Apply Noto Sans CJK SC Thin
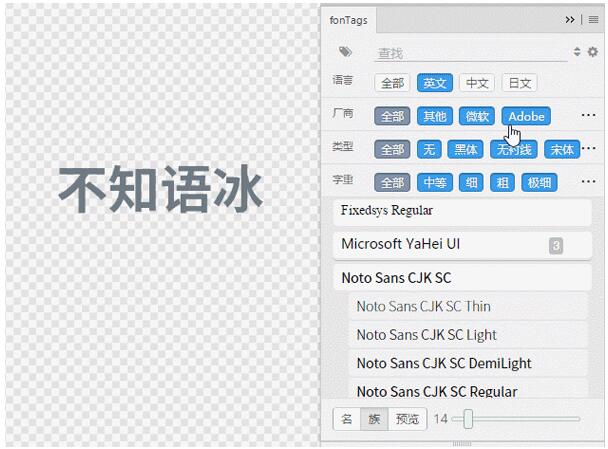 (x=468, y=306)
